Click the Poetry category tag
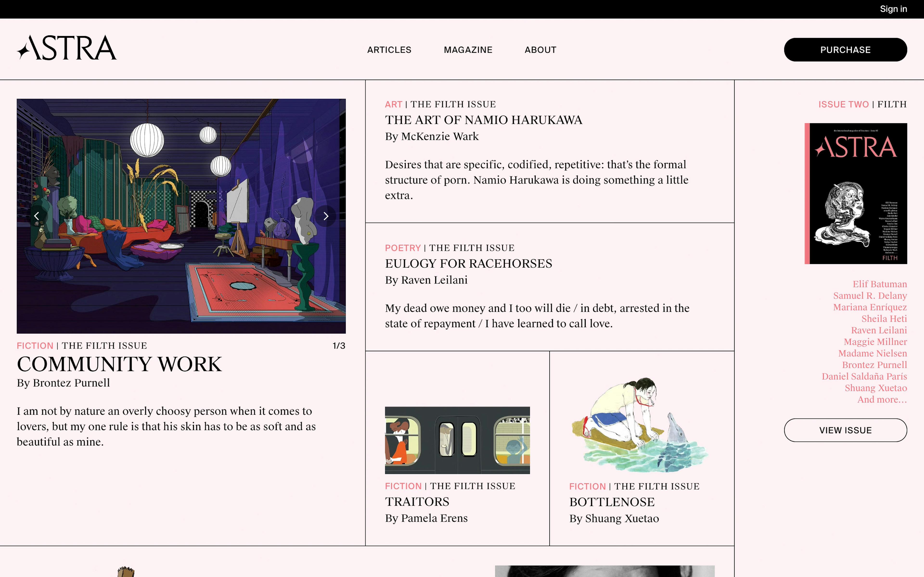The width and height of the screenshot is (924, 577). tap(402, 248)
